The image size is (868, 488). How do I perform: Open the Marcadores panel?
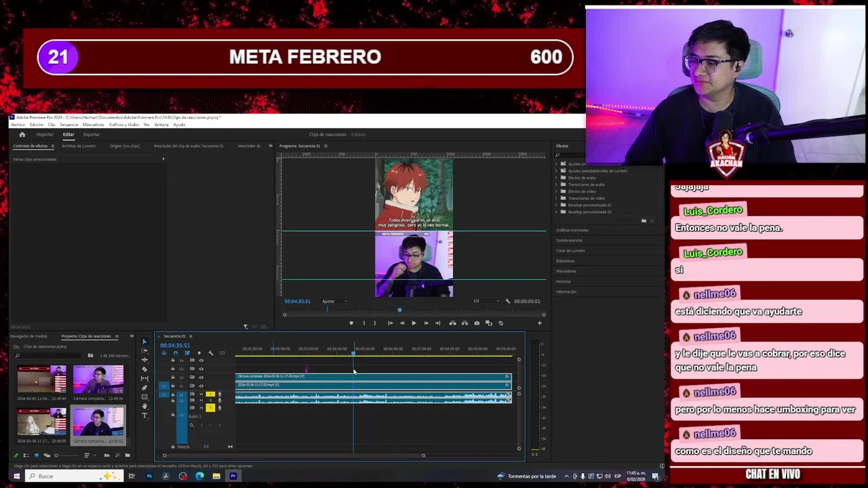pos(566,271)
